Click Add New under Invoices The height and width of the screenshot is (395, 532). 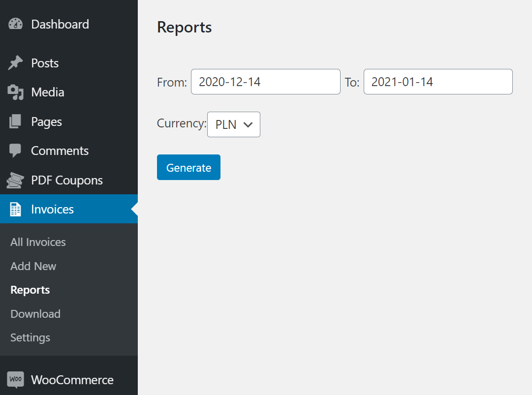pyautogui.click(x=33, y=266)
